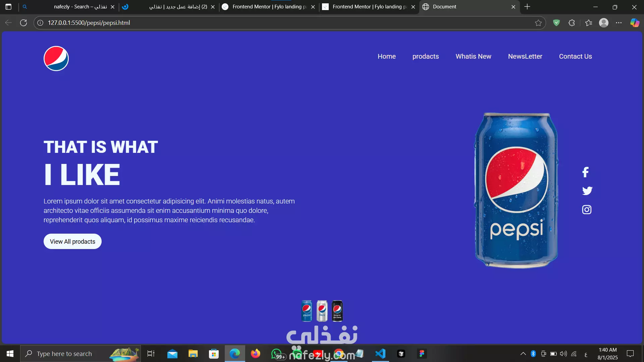
Task: Open a new browser tab
Action: (527, 7)
